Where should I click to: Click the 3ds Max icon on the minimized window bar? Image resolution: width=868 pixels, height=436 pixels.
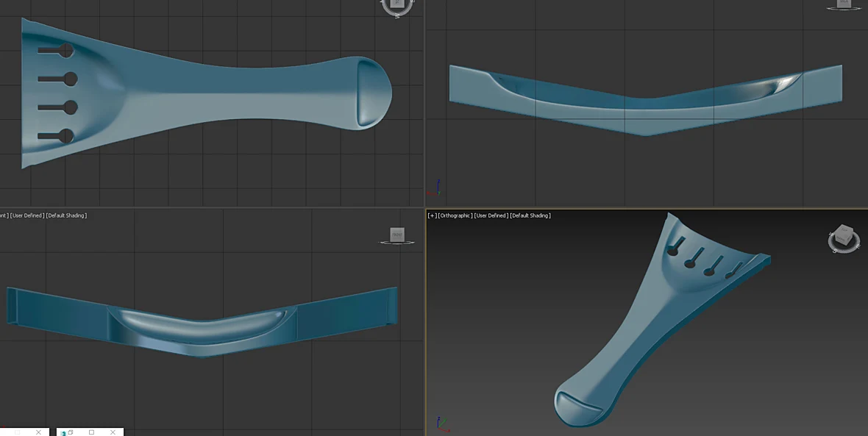(x=64, y=432)
